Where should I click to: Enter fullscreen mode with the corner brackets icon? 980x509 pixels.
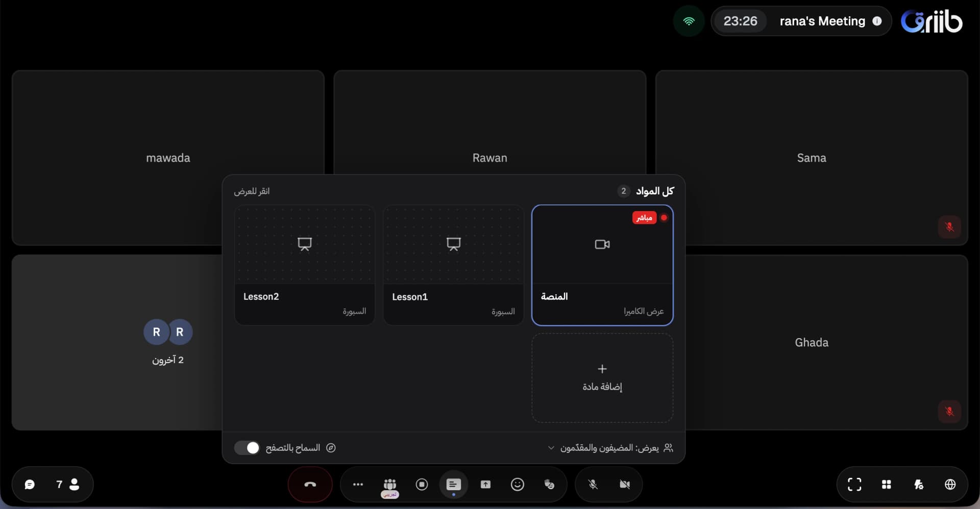click(854, 484)
